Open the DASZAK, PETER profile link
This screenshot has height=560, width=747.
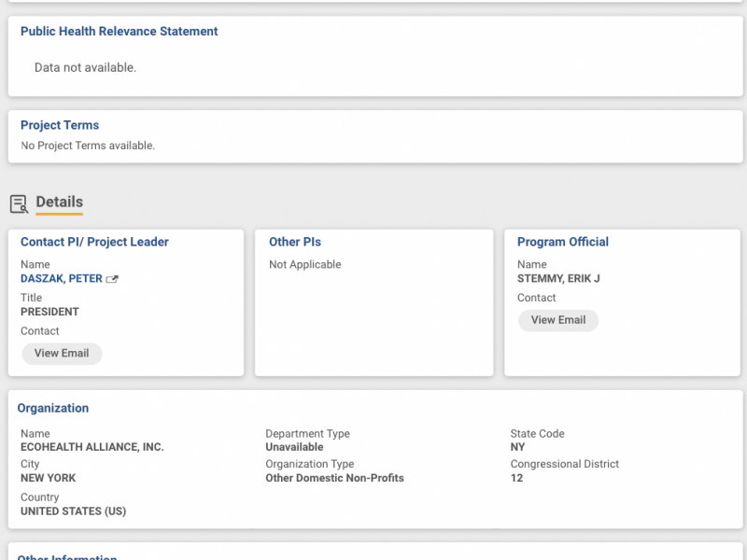pos(62,278)
